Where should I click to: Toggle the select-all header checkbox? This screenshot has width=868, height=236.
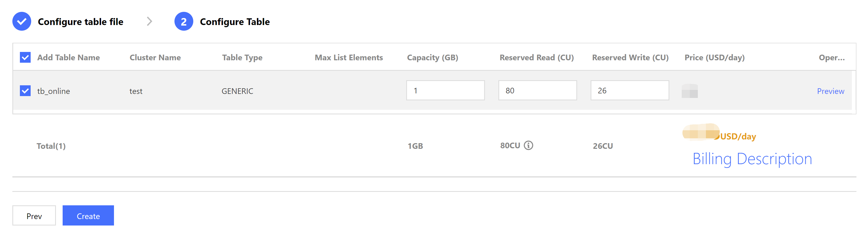coord(25,57)
